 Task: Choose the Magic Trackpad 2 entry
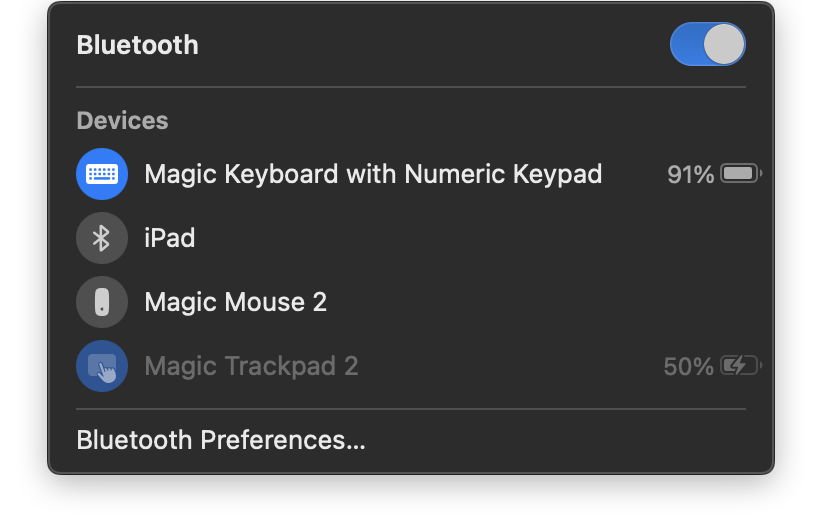[251, 366]
